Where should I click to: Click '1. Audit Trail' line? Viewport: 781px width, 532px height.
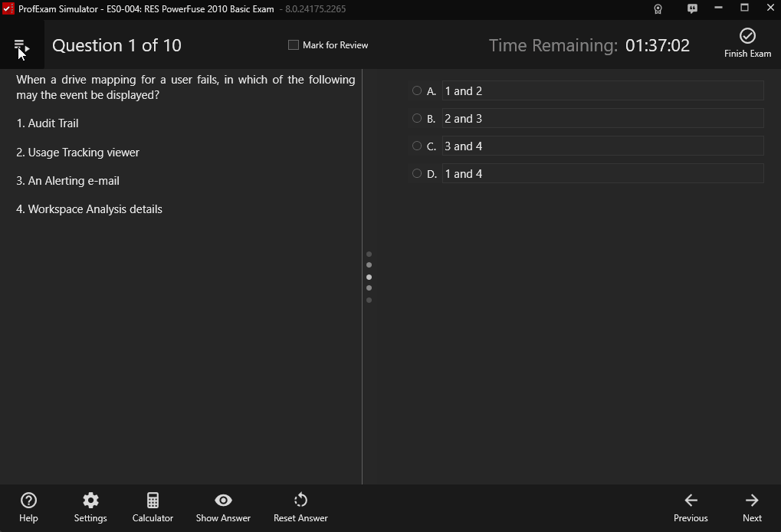(x=48, y=123)
